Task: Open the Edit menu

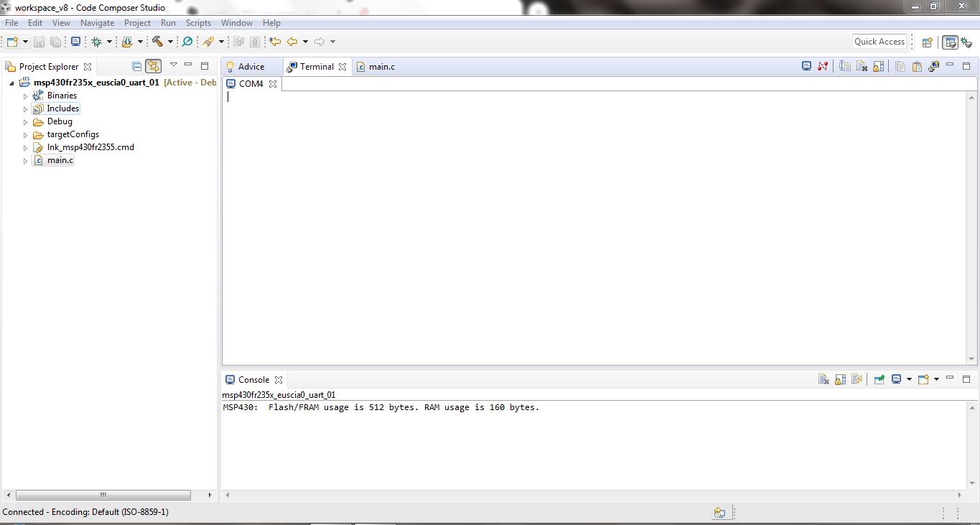Action: [x=35, y=23]
